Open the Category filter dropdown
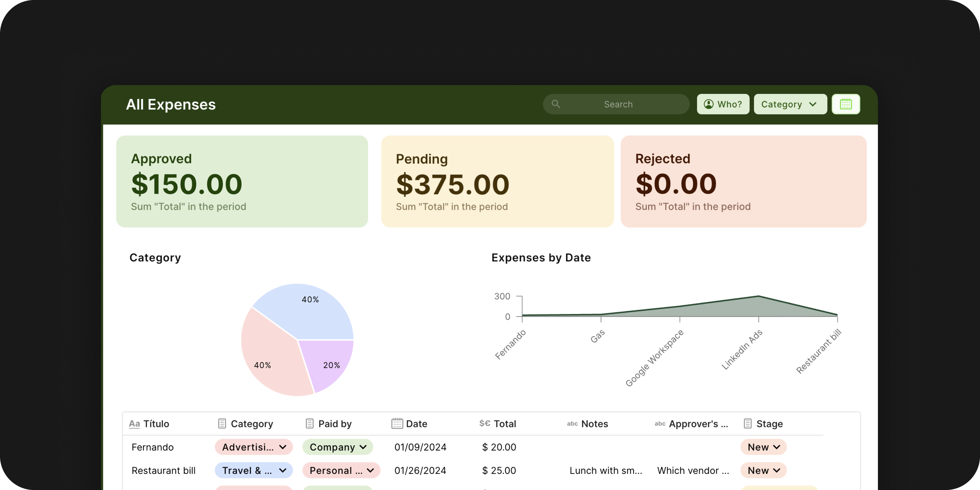980x490 pixels. (x=790, y=104)
